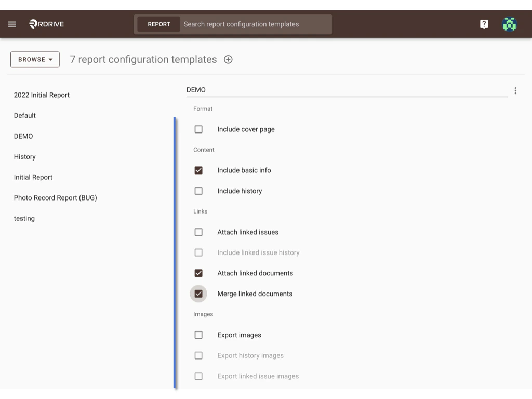Enable the Include cover page checkbox

click(x=198, y=129)
